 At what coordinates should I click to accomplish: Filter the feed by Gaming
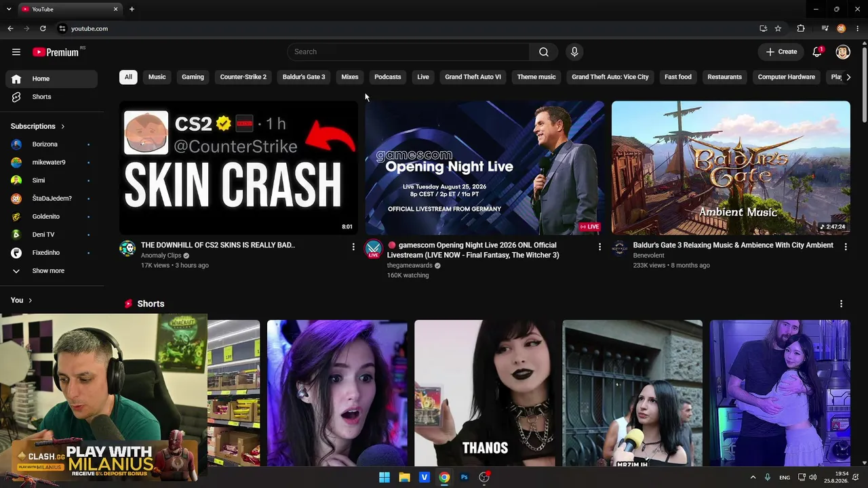[193, 77]
